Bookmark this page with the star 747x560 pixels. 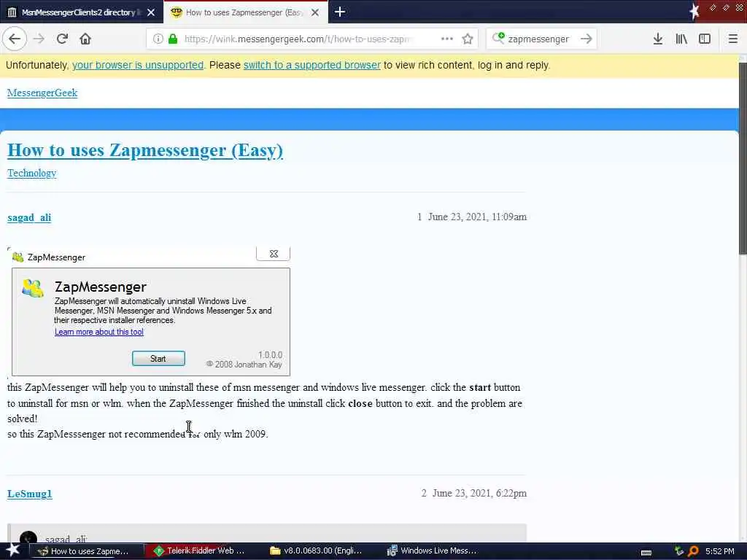[x=468, y=39]
